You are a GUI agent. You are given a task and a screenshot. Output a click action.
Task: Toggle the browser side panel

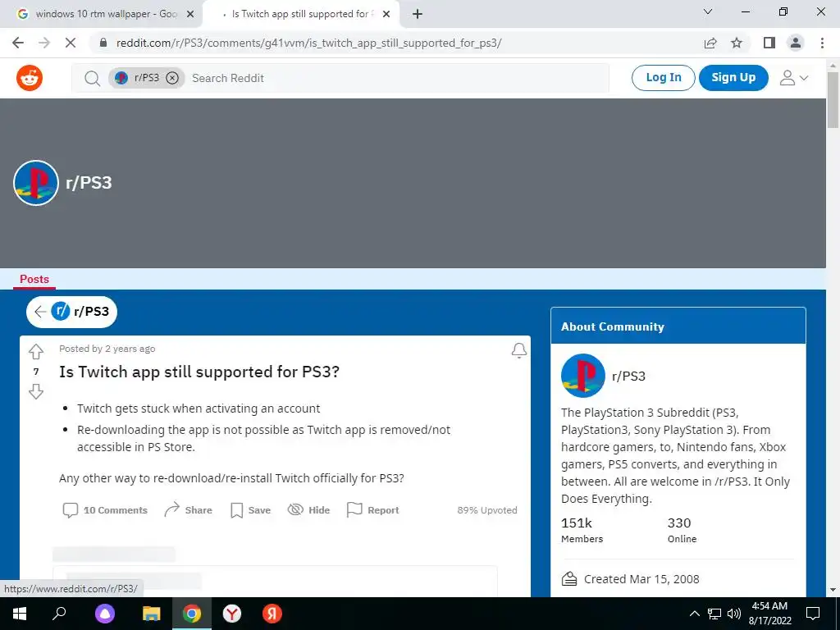point(769,43)
